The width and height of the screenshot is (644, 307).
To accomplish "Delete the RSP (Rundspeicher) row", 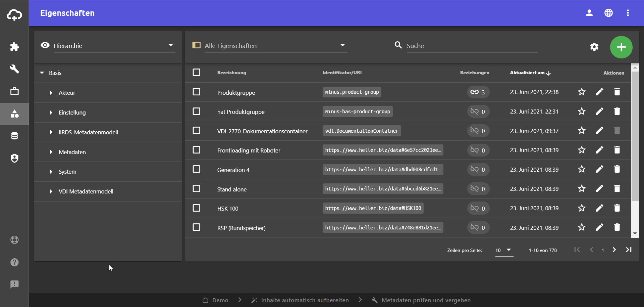I will [x=617, y=227].
